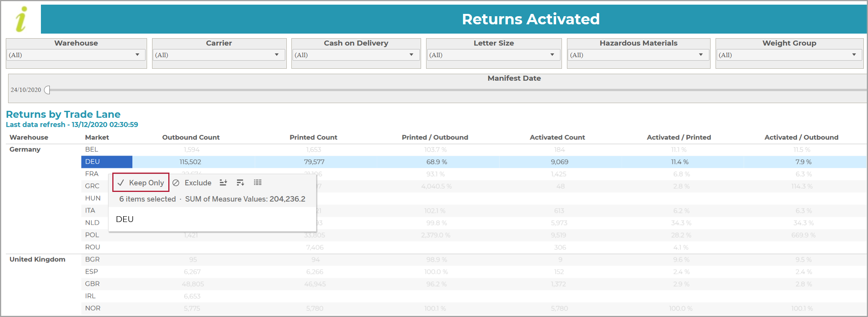868x317 pixels.
Task: Select the HUN market row label
Action: tap(93, 198)
